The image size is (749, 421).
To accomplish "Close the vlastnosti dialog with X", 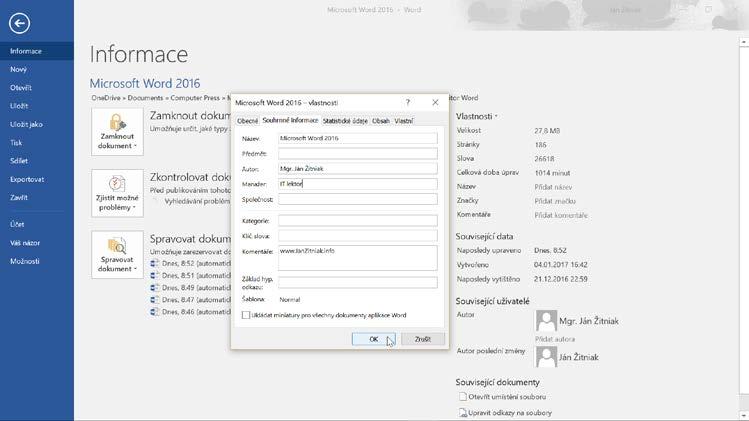I will coord(435,102).
